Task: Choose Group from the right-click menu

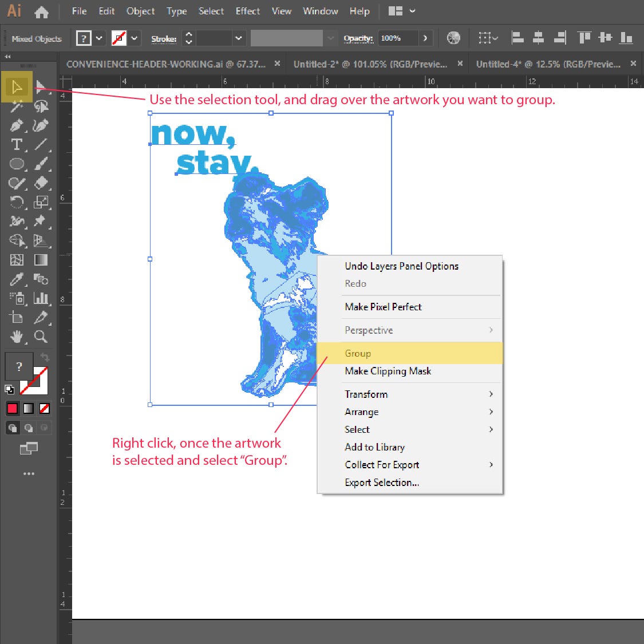Action: tap(358, 353)
